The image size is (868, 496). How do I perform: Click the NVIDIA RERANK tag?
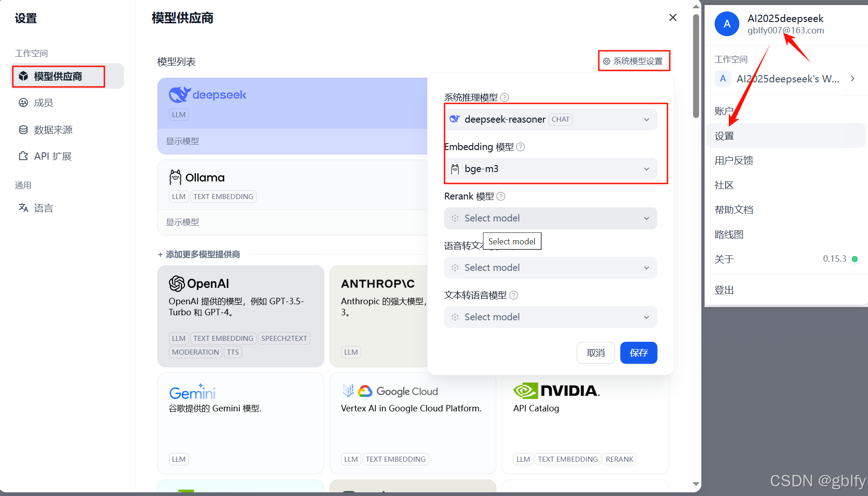(x=619, y=459)
